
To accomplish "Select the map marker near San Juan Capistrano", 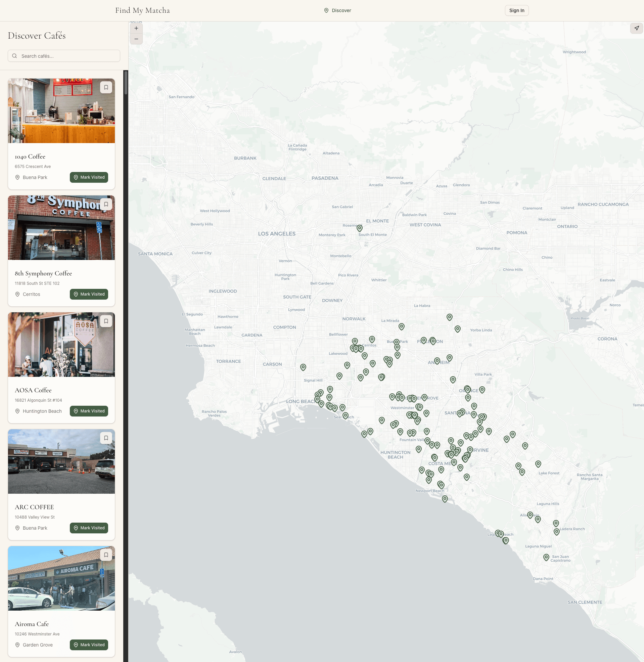I will [x=546, y=557].
